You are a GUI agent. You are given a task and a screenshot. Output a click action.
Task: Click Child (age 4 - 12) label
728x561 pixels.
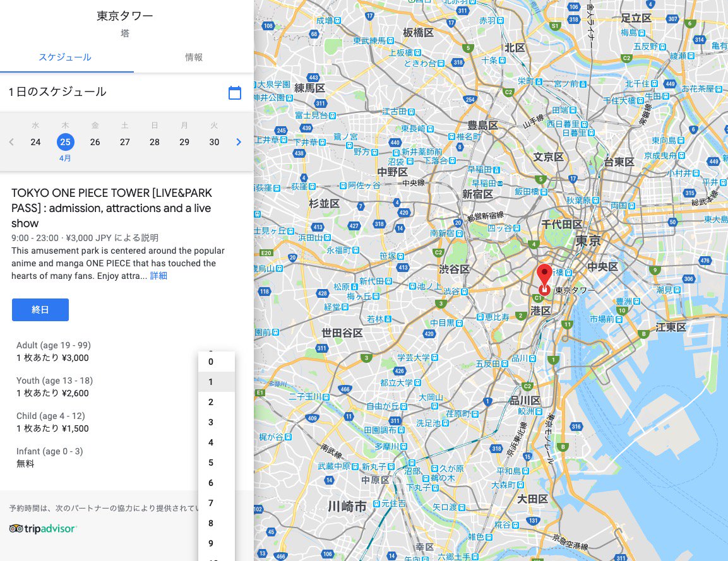[x=51, y=416]
